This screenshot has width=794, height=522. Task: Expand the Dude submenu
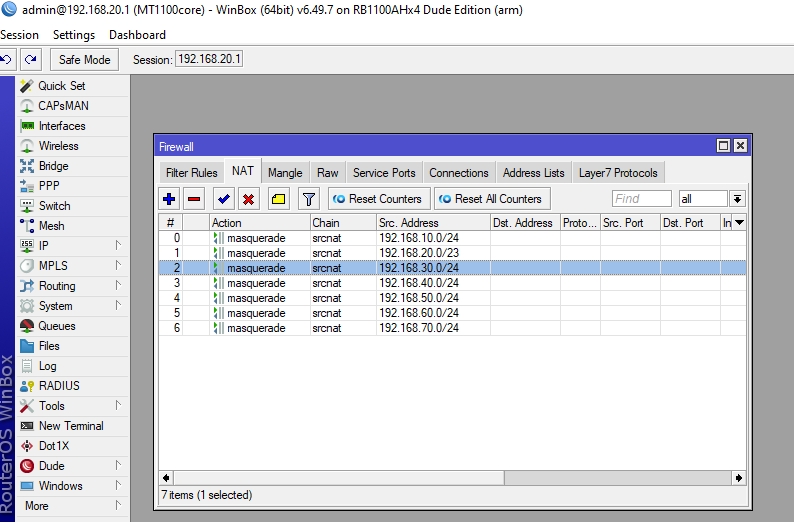[x=72, y=466]
